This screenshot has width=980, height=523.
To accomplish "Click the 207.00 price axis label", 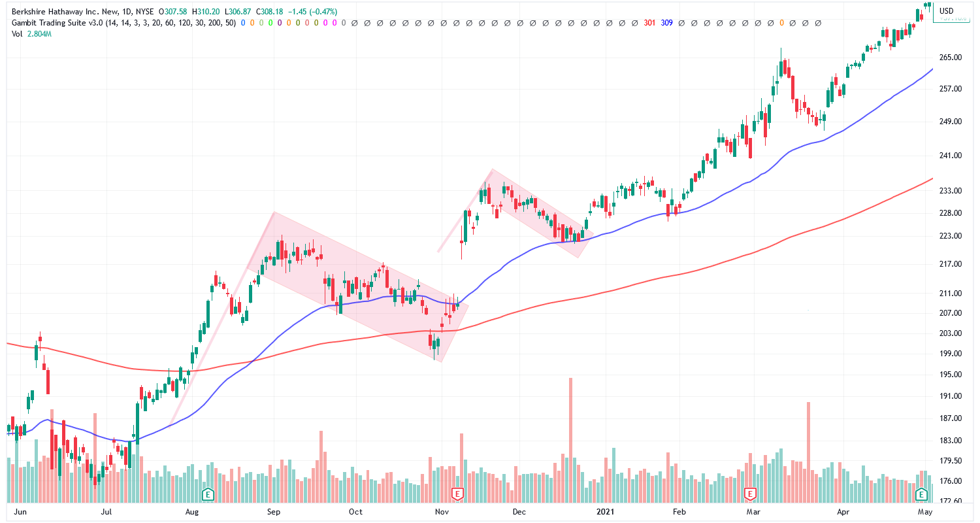I will (949, 313).
